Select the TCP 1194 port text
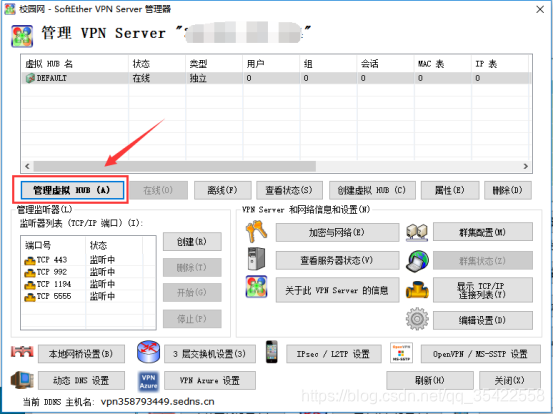 (x=54, y=284)
